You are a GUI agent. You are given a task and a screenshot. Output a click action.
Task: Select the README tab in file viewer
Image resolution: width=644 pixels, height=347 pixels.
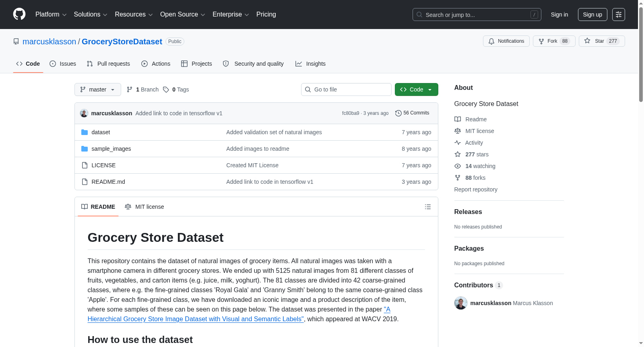(98, 207)
